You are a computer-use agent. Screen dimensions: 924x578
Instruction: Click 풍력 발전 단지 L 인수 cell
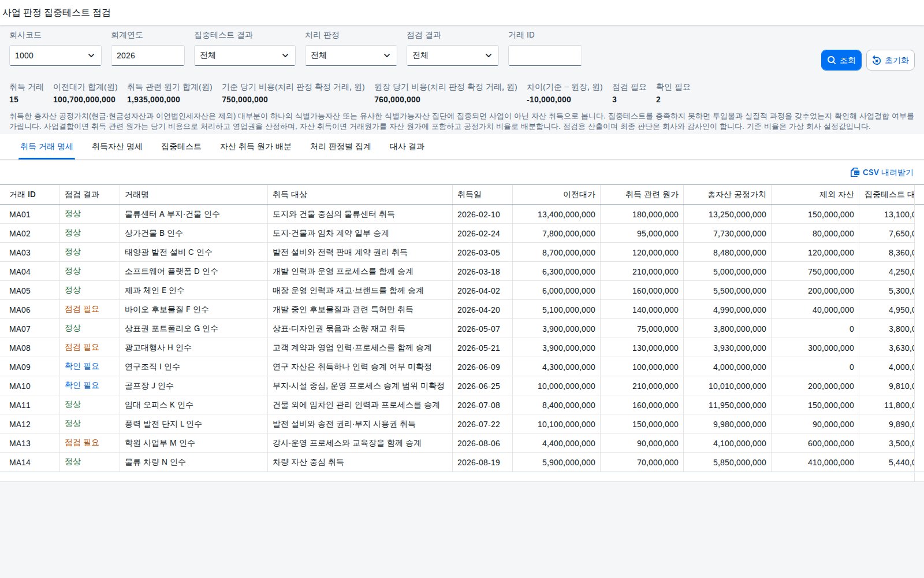(194, 424)
